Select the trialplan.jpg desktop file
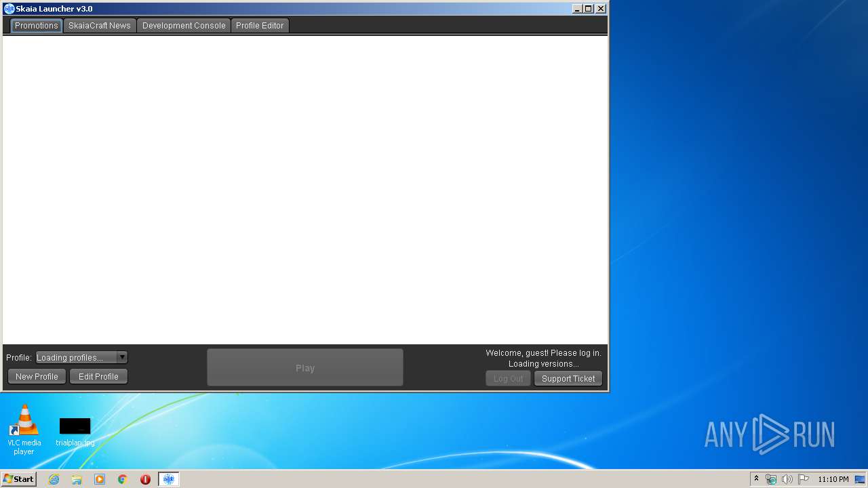This screenshot has height=488, width=868. [75, 432]
